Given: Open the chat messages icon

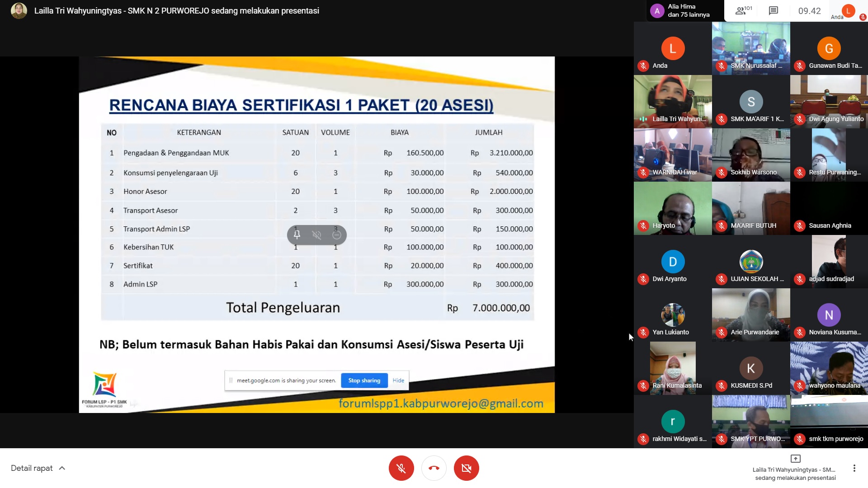Looking at the screenshot, I should 774,11.
